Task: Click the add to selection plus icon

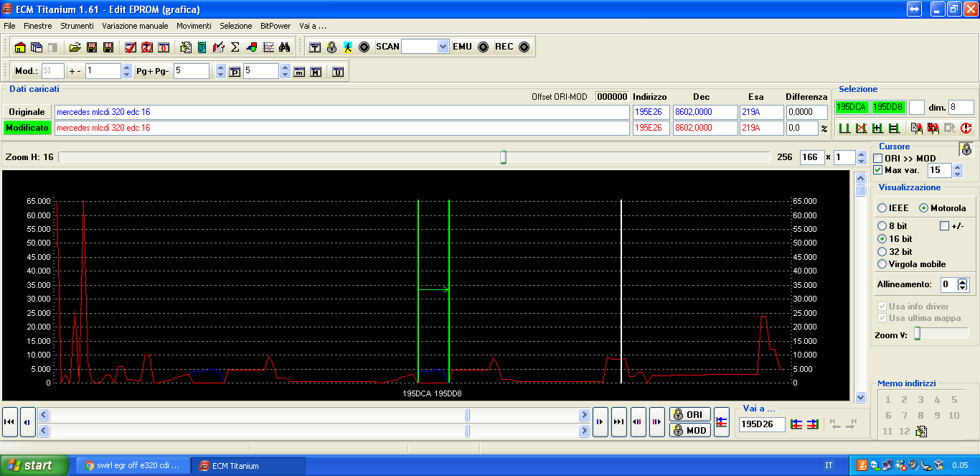Action: 877,129
